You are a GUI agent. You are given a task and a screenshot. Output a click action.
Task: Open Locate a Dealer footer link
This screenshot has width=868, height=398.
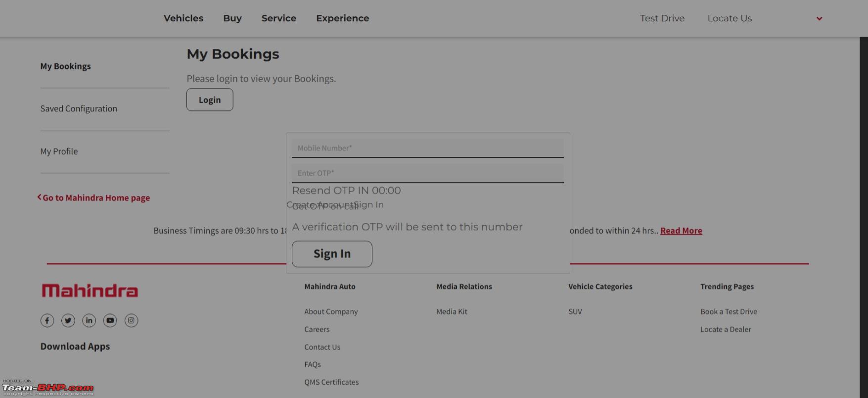pyautogui.click(x=726, y=329)
